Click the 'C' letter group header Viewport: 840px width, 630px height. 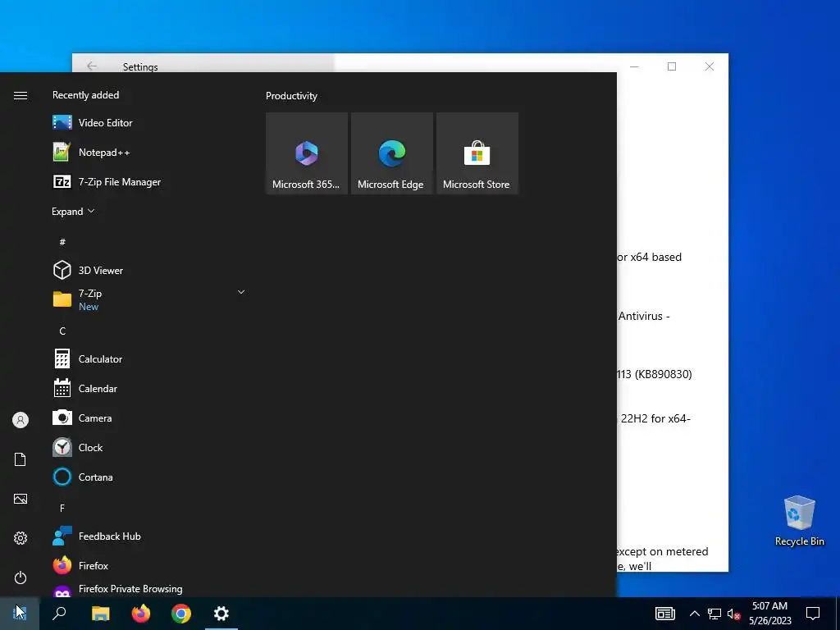62,331
